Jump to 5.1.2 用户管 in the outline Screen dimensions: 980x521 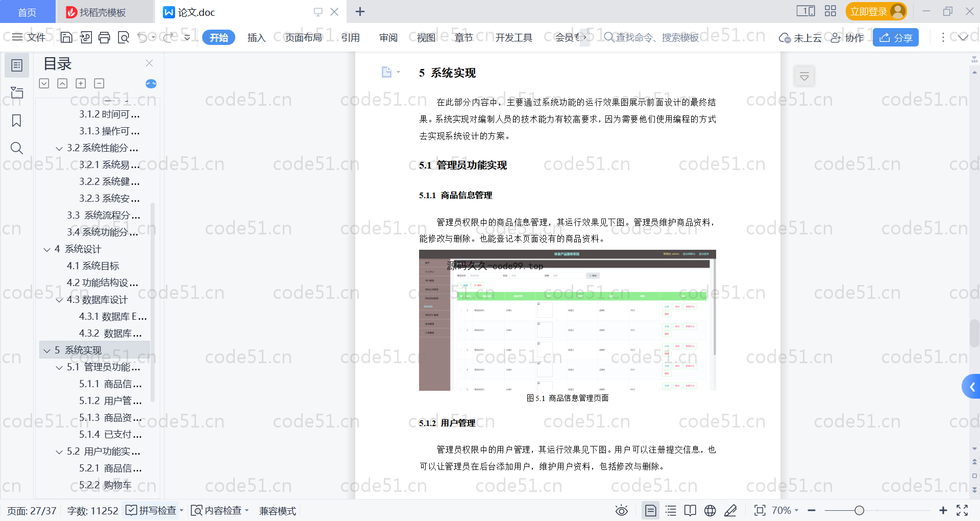coord(110,401)
